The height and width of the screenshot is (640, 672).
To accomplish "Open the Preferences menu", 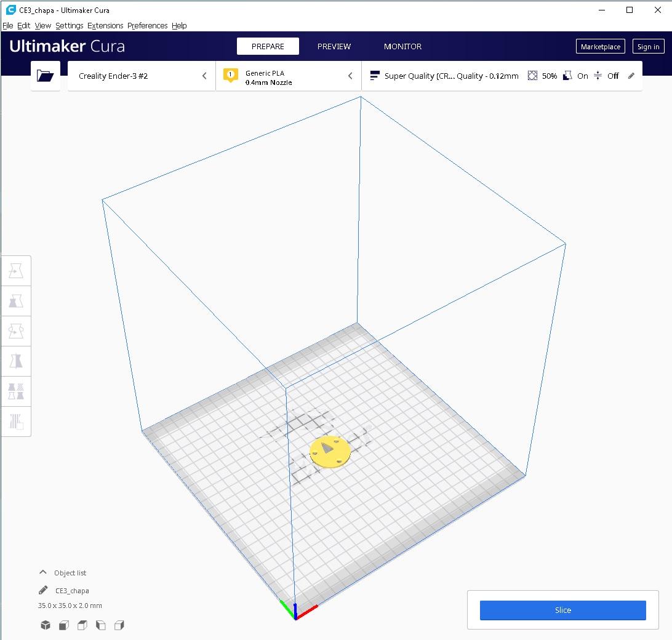I will point(148,26).
